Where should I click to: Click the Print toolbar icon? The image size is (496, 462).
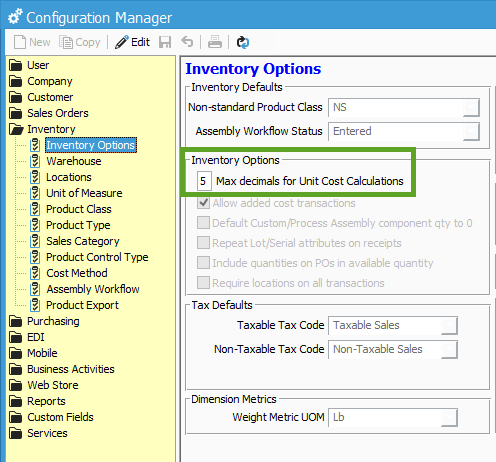(215, 42)
